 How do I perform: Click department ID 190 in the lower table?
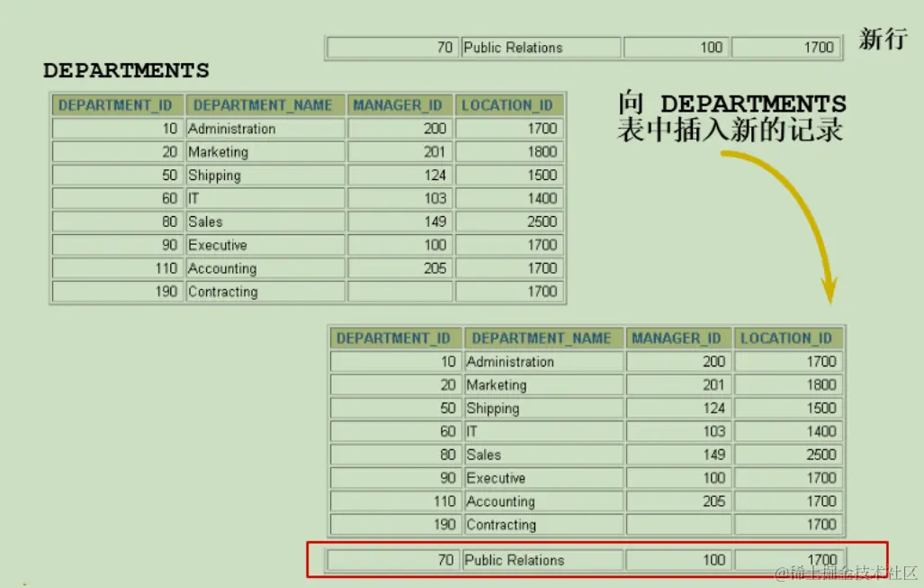point(445,525)
